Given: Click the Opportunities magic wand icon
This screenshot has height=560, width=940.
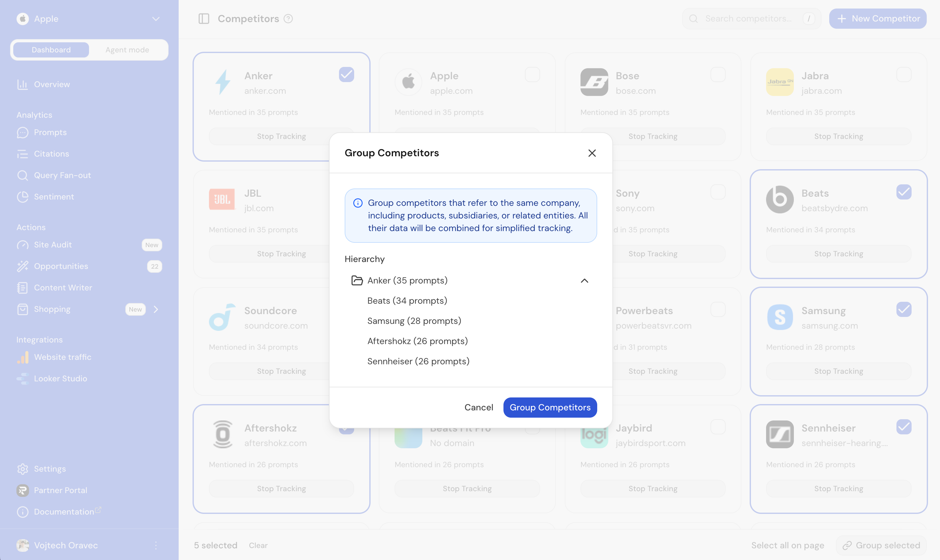Looking at the screenshot, I should [x=23, y=266].
